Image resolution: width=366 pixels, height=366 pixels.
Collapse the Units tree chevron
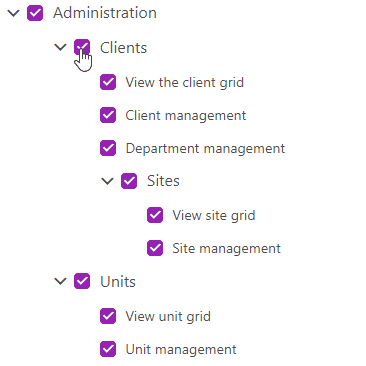60,281
